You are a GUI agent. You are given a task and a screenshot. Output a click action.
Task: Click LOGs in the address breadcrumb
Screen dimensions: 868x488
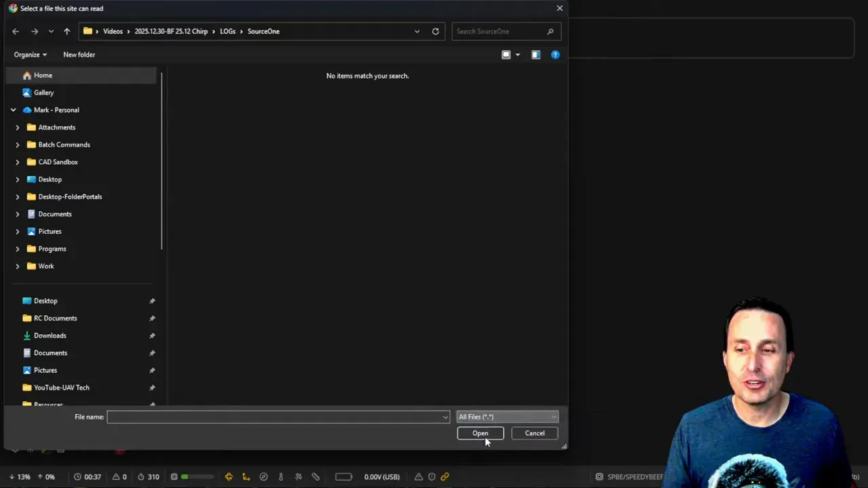227,31
